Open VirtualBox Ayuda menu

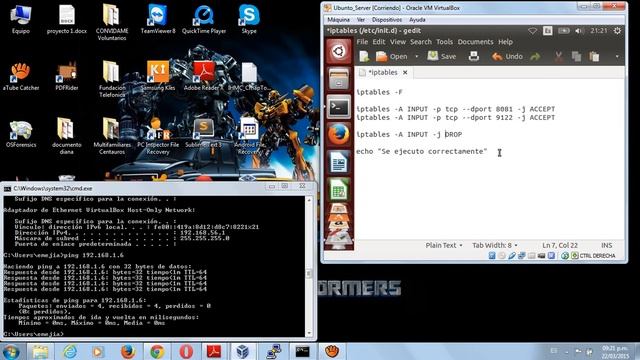[417, 20]
